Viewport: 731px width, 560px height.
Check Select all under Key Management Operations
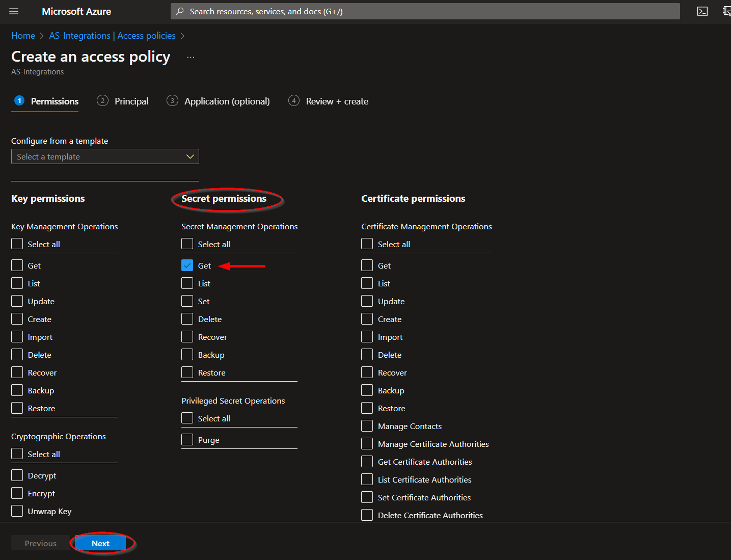[17, 244]
